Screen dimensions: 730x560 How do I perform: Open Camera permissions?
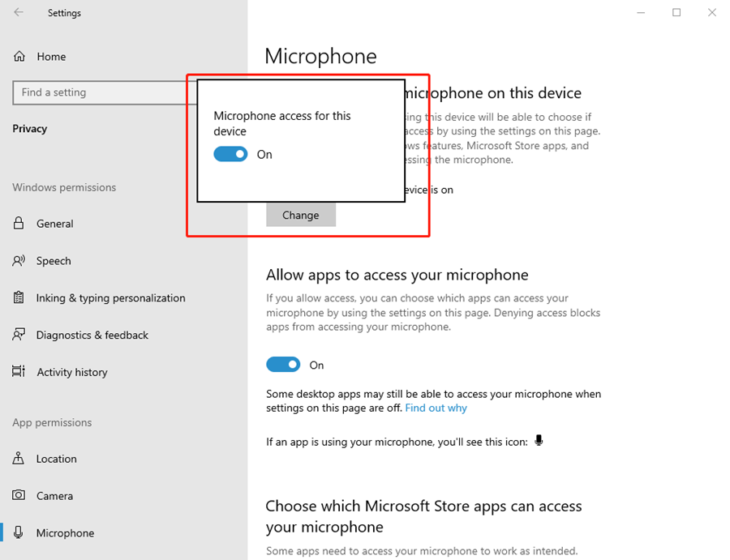(x=54, y=496)
